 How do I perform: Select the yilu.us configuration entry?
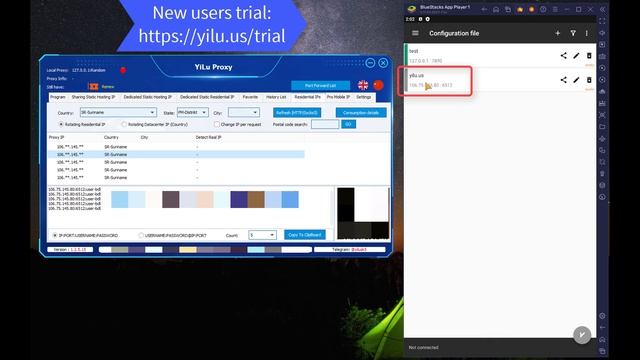coord(500,80)
